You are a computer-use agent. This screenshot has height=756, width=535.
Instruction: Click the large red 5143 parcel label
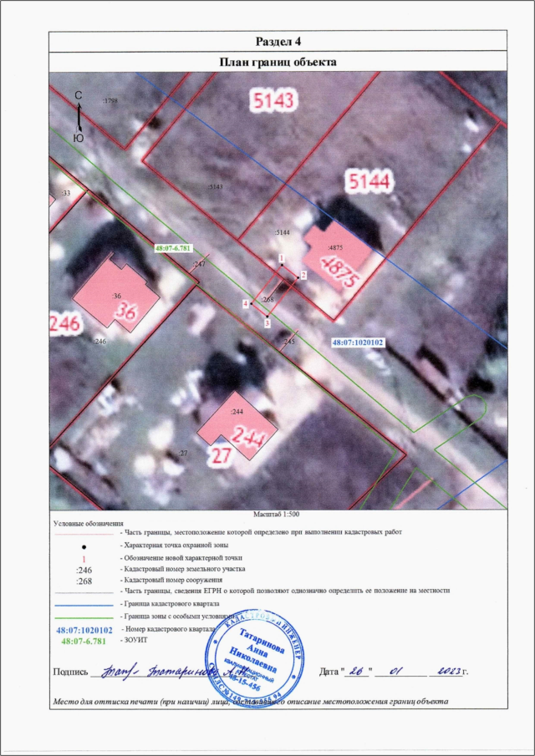pyautogui.click(x=274, y=101)
